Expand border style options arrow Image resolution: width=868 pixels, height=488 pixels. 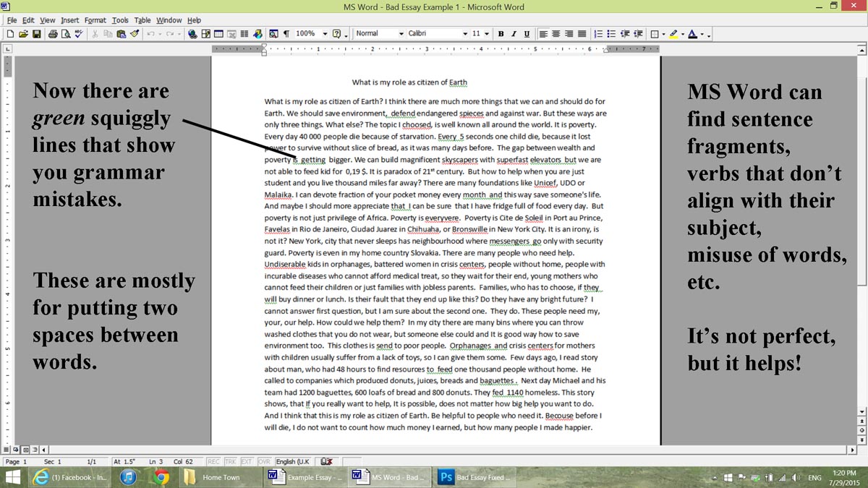point(663,34)
